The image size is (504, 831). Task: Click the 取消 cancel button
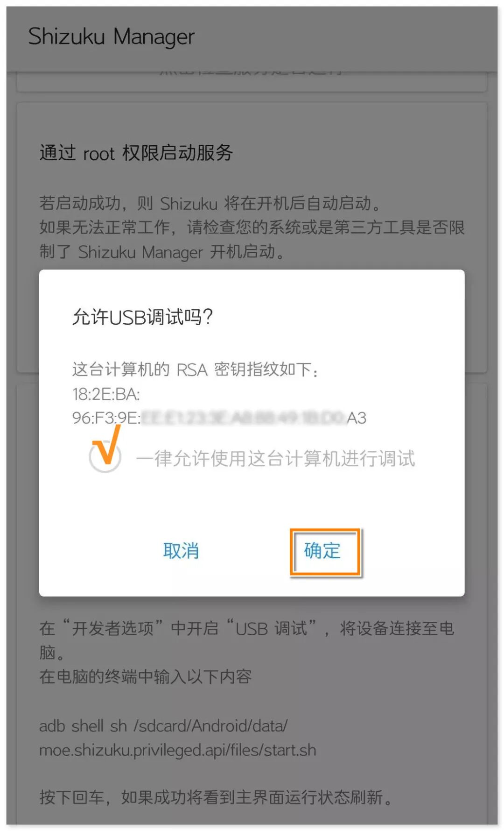pyautogui.click(x=181, y=551)
